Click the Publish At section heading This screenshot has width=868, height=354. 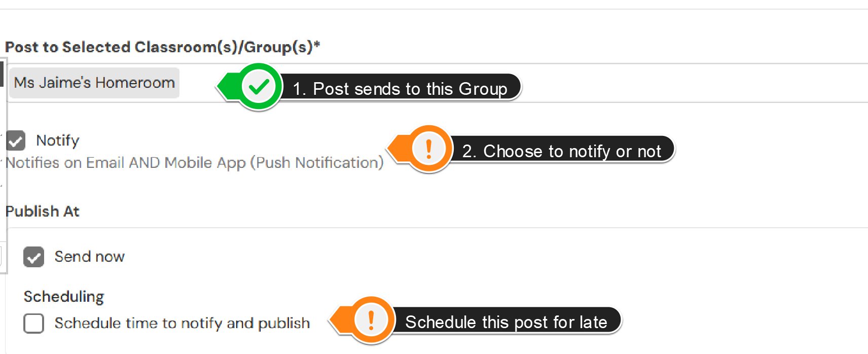(x=43, y=211)
